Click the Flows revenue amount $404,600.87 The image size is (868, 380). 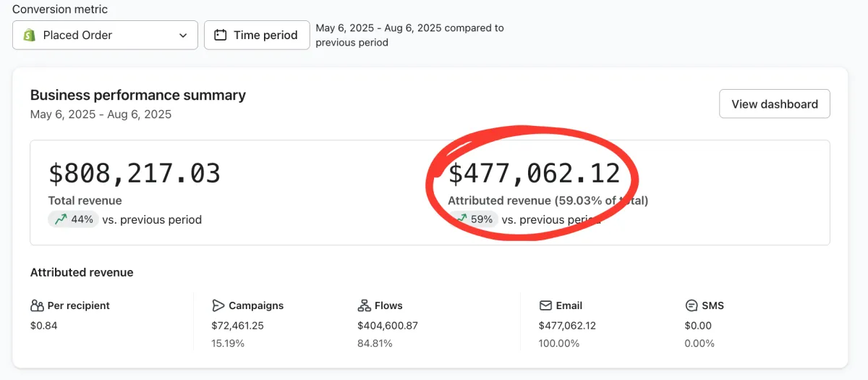pyautogui.click(x=388, y=326)
